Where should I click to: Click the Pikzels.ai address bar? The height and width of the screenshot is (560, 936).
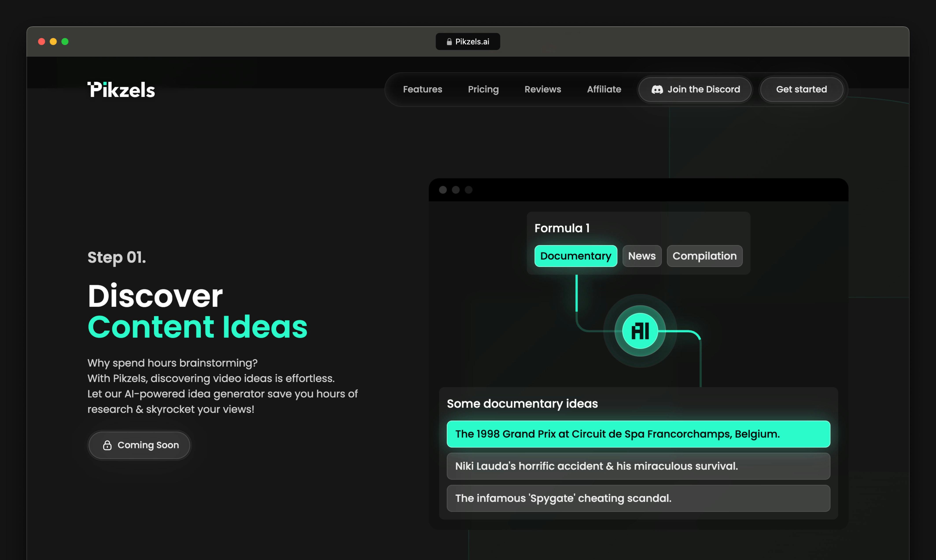tap(468, 42)
